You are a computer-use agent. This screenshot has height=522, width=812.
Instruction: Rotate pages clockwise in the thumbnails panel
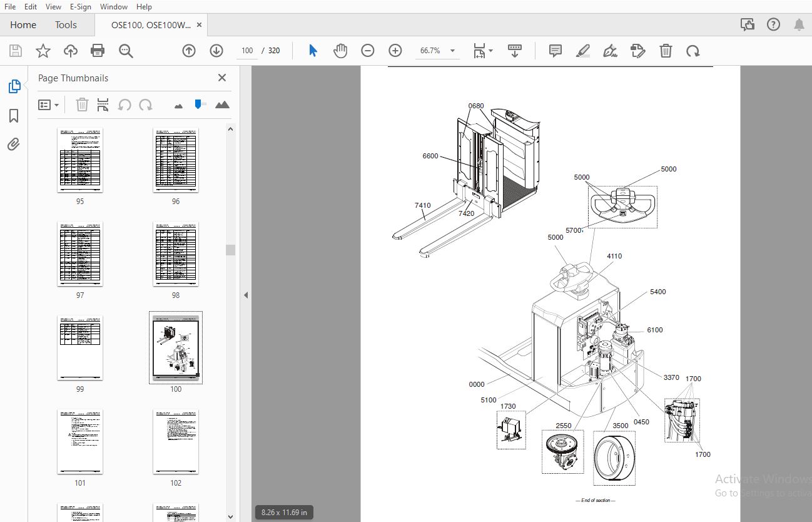[146, 105]
